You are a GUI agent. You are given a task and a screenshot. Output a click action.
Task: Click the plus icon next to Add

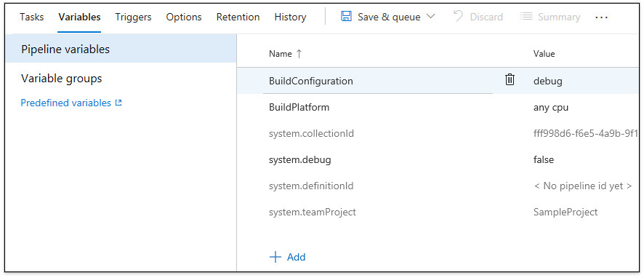275,257
